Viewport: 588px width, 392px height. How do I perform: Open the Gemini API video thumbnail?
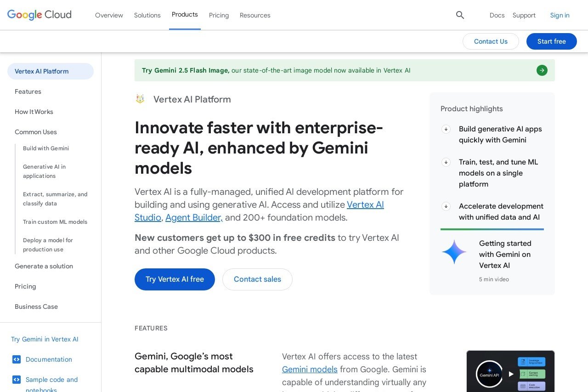tap(510, 371)
